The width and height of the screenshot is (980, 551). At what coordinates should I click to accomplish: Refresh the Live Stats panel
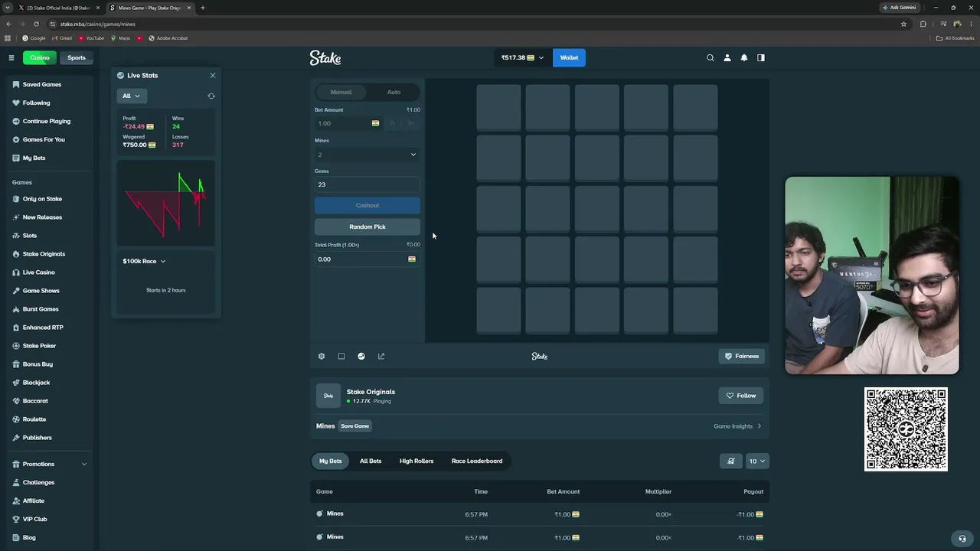[211, 96]
